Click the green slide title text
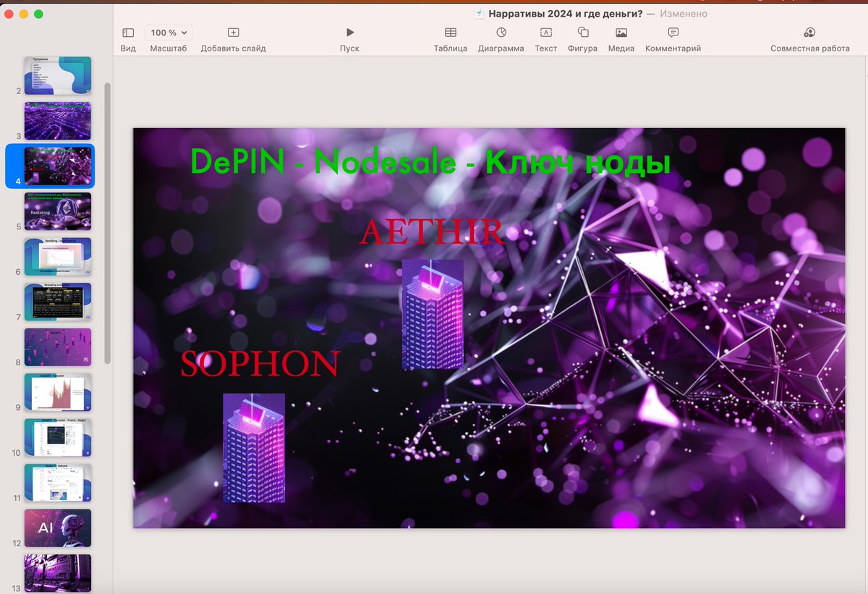This screenshot has height=594, width=868. pyautogui.click(x=431, y=163)
